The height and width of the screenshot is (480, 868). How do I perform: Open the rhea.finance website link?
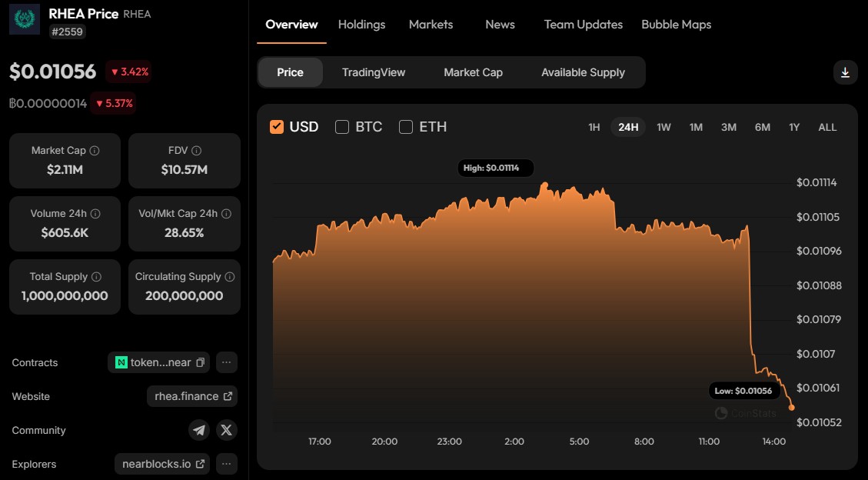click(x=185, y=396)
